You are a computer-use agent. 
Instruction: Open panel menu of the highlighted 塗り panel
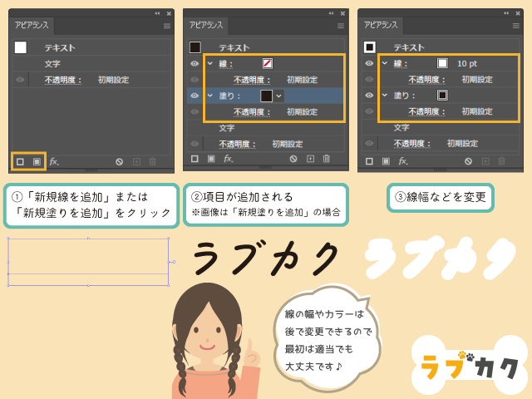point(341,26)
